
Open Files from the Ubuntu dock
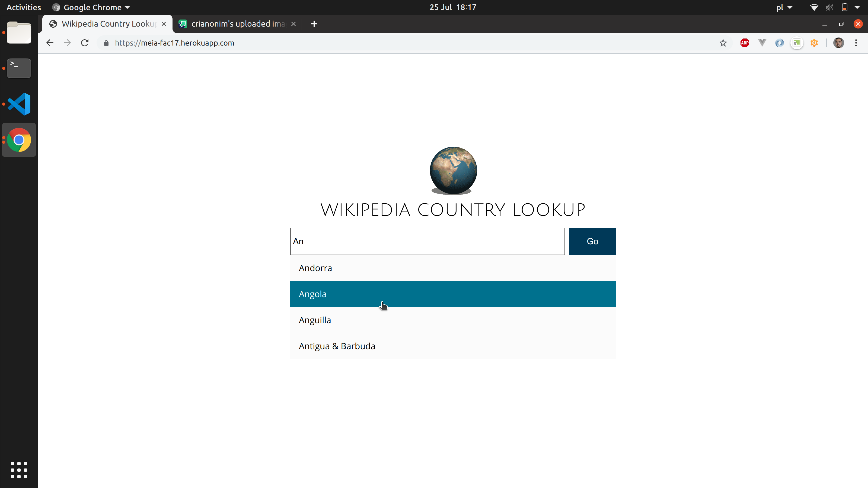point(19,33)
